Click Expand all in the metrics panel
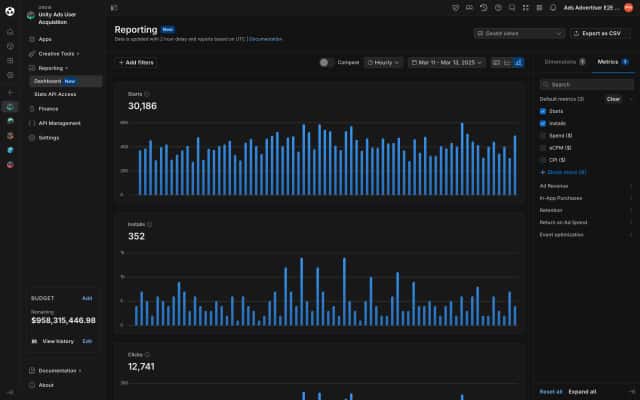 click(582, 392)
